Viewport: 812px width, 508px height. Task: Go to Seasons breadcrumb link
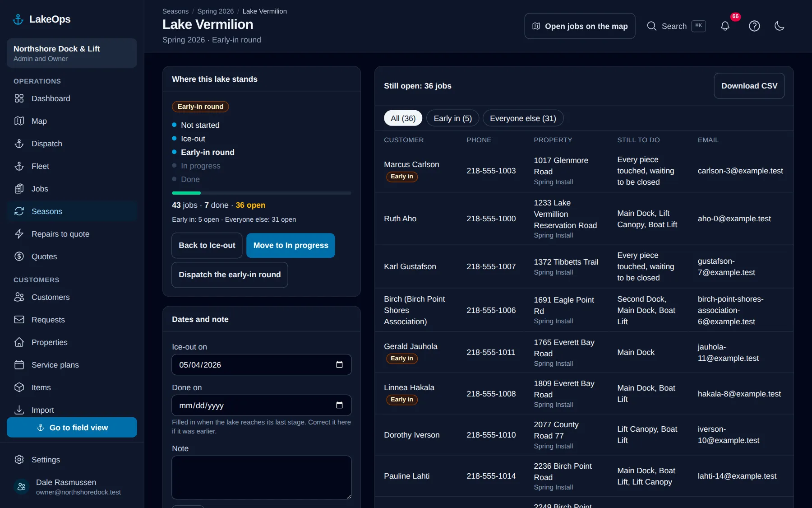pyautogui.click(x=175, y=11)
